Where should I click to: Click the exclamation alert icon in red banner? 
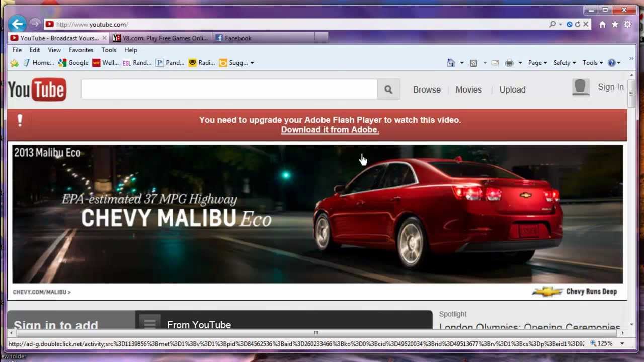point(20,120)
